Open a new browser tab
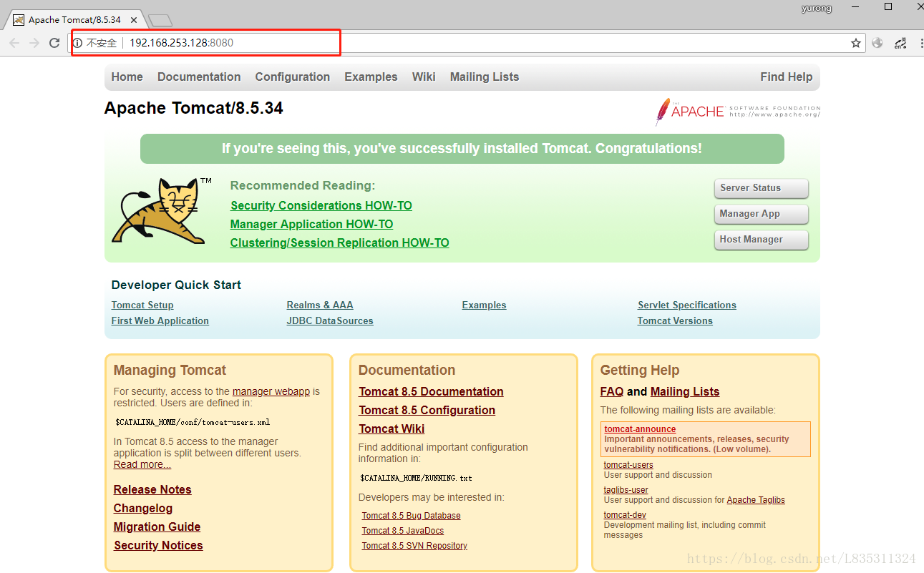The width and height of the screenshot is (924, 573). pos(160,20)
